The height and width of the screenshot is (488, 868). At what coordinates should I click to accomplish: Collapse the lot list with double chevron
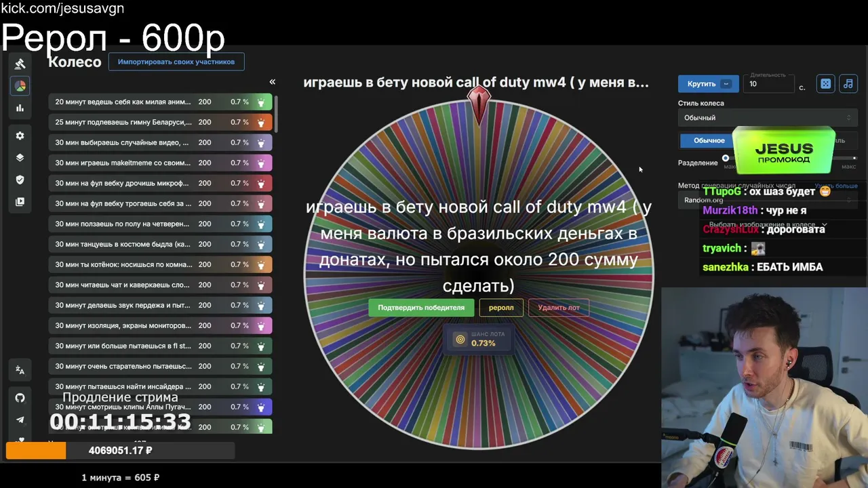point(272,82)
